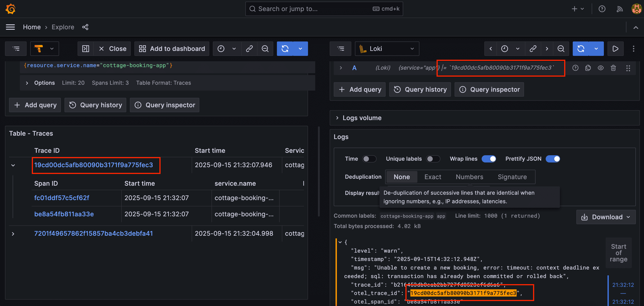Click Add to dashboard button
The width and height of the screenshot is (644, 306).
(x=172, y=49)
